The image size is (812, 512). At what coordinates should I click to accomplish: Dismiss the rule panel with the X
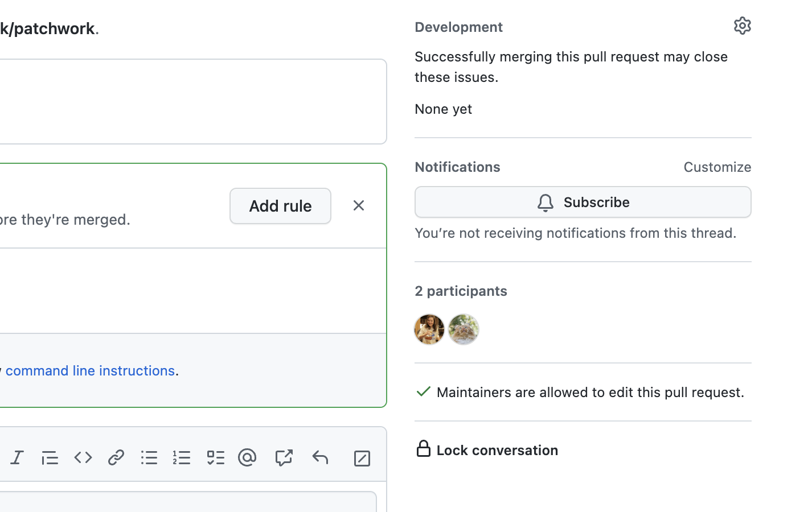[x=359, y=205]
